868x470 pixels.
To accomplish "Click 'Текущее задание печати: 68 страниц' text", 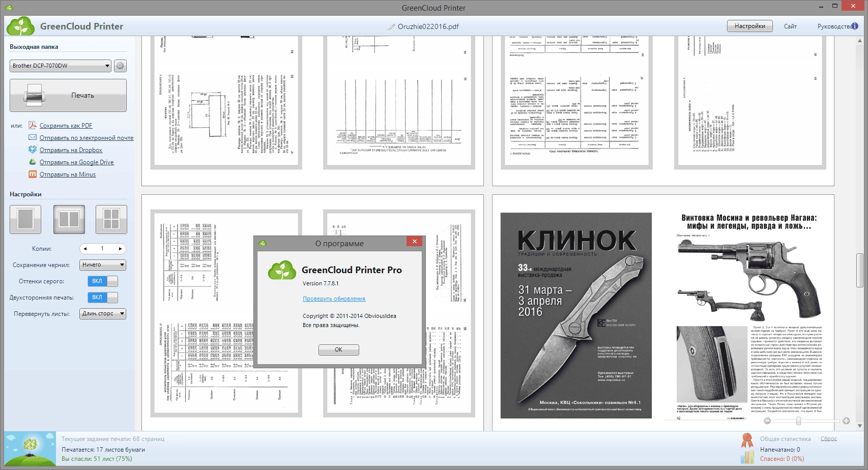I will (x=113, y=439).
